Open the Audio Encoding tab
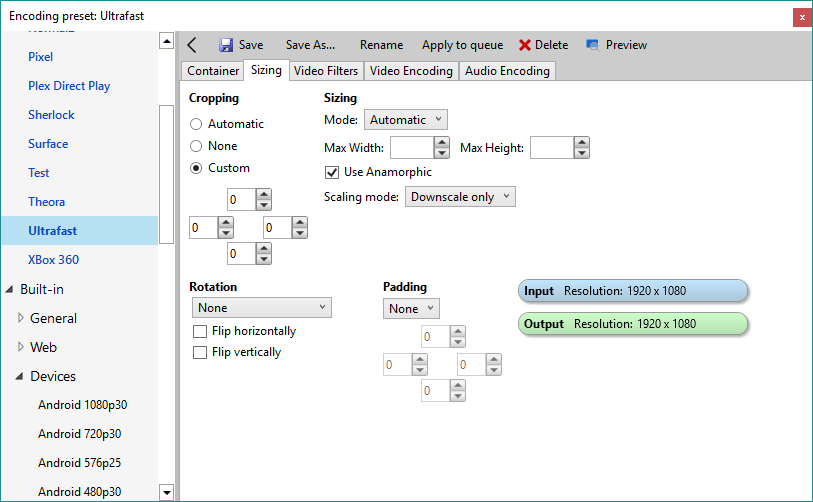Screen dimensions: 813x502 click(x=507, y=71)
